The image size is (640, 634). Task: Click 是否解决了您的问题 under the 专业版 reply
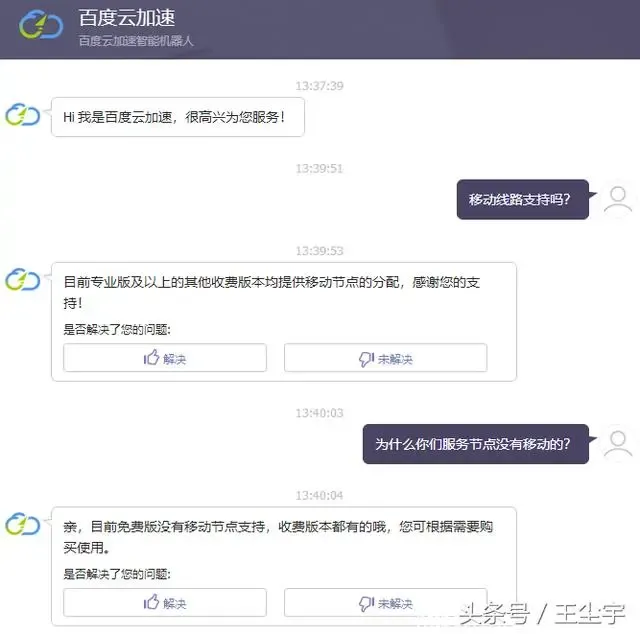click(117, 329)
